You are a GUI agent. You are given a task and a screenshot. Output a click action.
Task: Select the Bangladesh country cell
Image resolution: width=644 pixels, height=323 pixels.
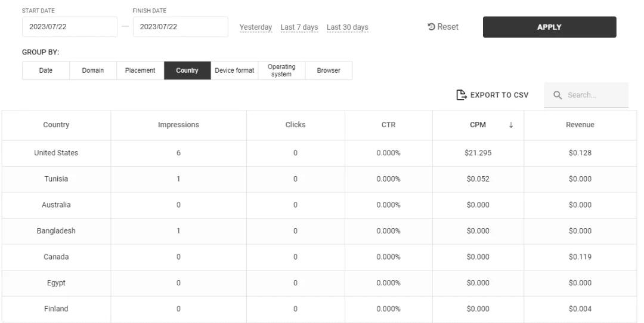[x=56, y=230]
